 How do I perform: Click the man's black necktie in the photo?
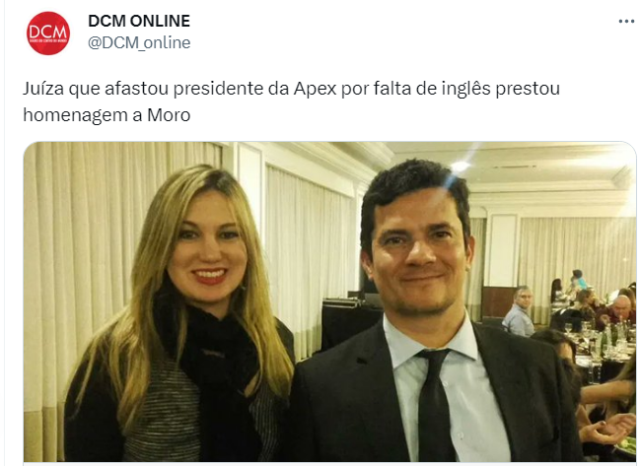click(435, 404)
